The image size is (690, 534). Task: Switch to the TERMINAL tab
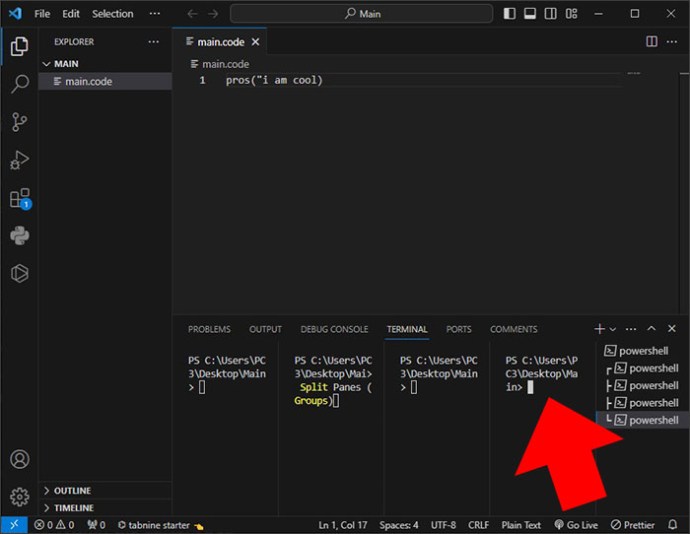pos(407,329)
